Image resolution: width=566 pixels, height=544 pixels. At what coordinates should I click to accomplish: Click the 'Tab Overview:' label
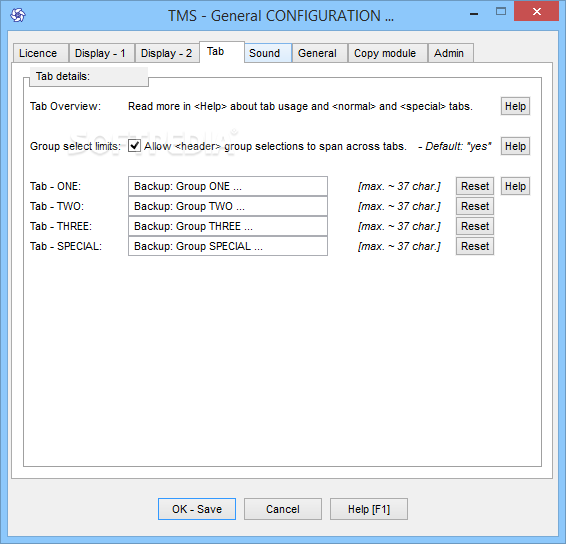(65, 106)
